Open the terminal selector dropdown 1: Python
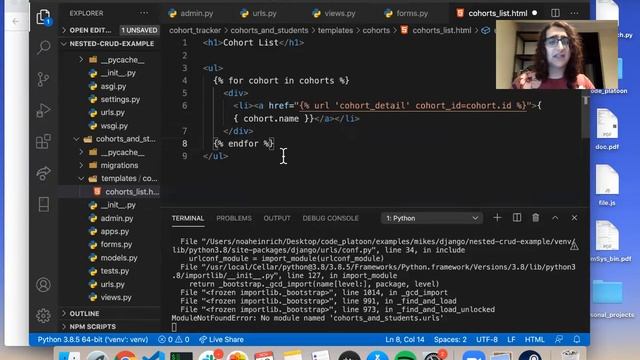This screenshot has width=640, height=360. click(x=432, y=218)
